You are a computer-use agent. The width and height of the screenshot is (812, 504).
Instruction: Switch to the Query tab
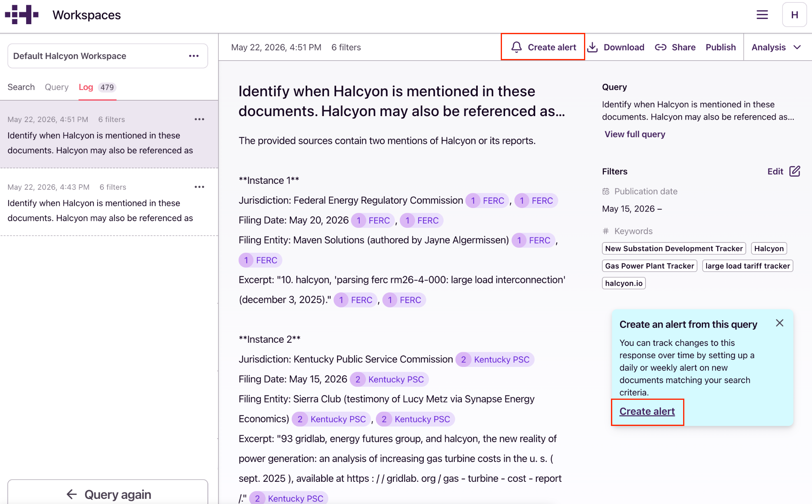pos(57,87)
